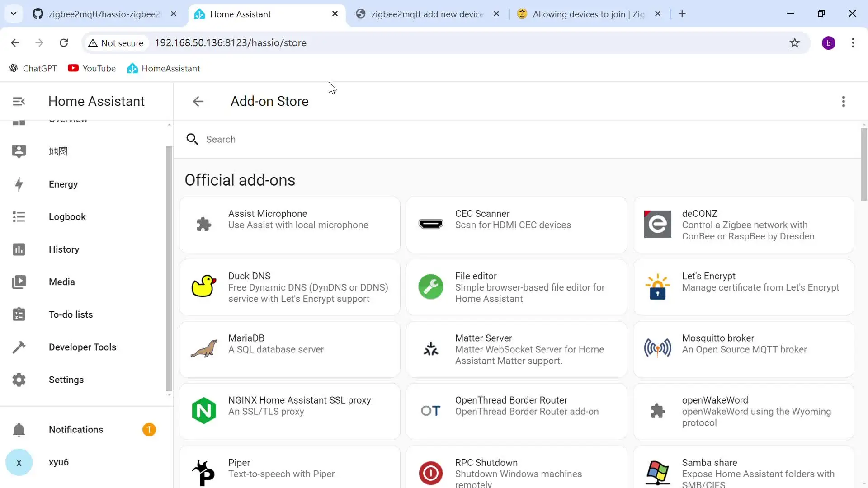
Task: Open the Notifications bell
Action: click(19, 430)
